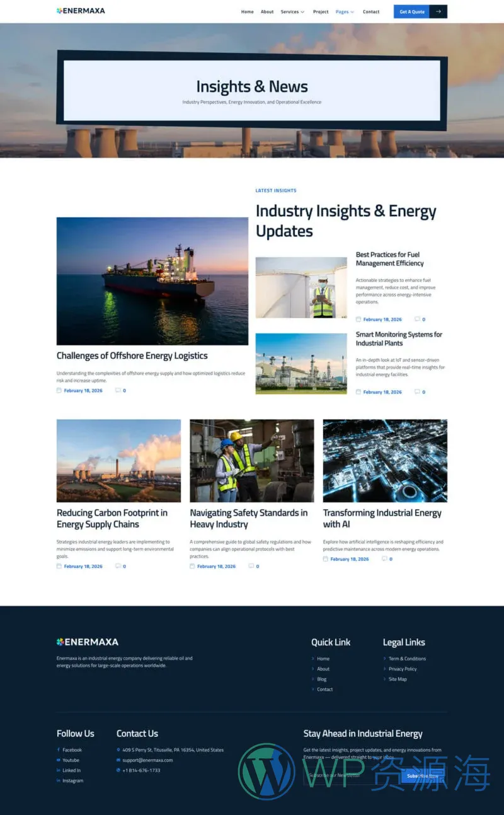The width and height of the screenshot is (504, 815).
Task: Open the Privacy Policy footer link
Action: point(403,669)
